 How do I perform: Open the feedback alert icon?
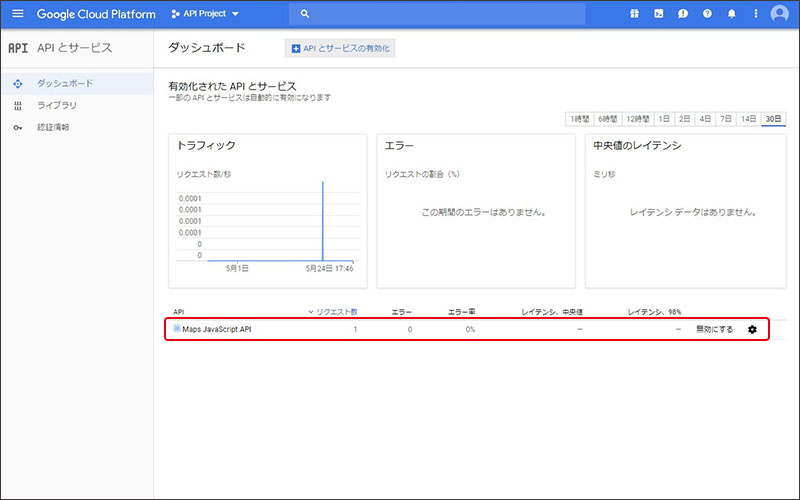[683, 14]
